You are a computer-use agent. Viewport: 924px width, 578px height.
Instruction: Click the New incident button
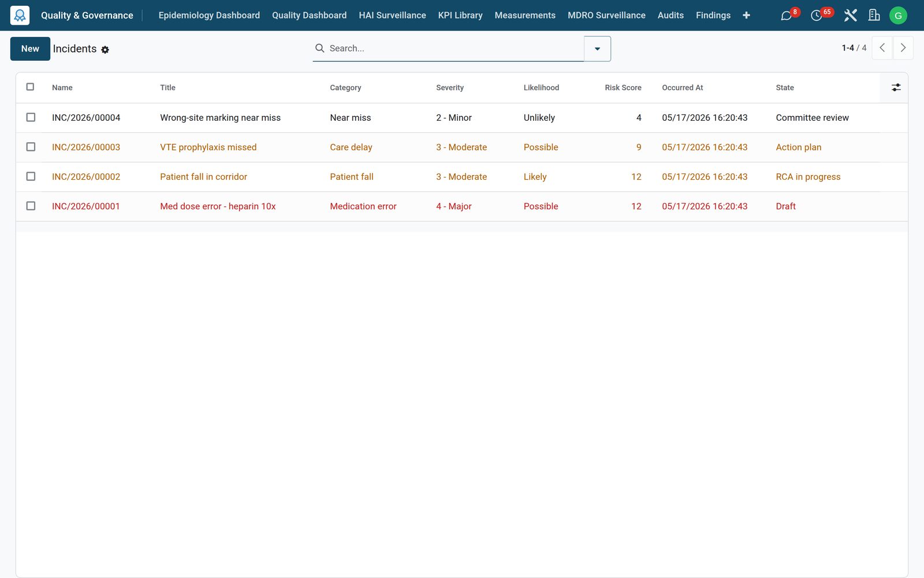(30, 49)
